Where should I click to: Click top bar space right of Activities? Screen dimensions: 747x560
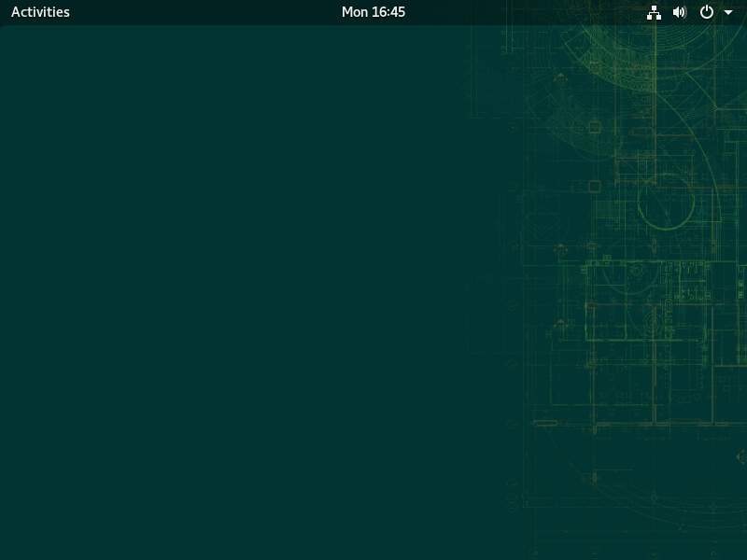pyautogui.click(x=187, y=12)
